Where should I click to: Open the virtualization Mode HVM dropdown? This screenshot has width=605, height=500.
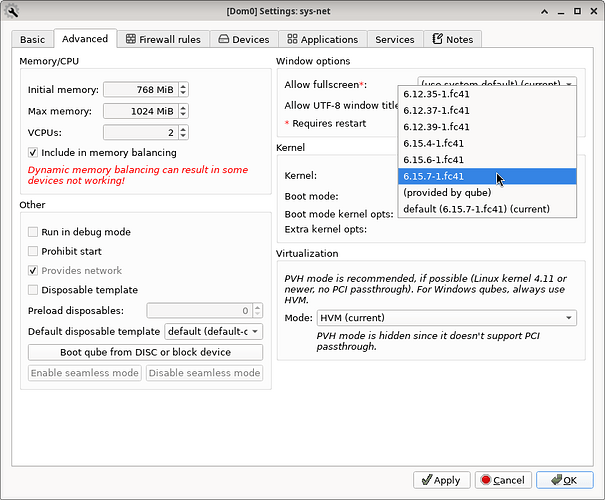(446, 318)
